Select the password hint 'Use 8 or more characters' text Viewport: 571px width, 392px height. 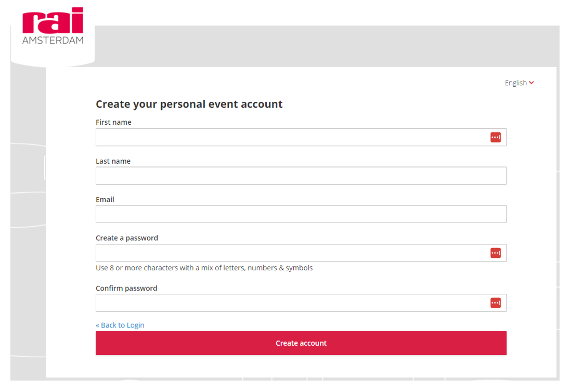pyautogui.click(x=204, y=268)
